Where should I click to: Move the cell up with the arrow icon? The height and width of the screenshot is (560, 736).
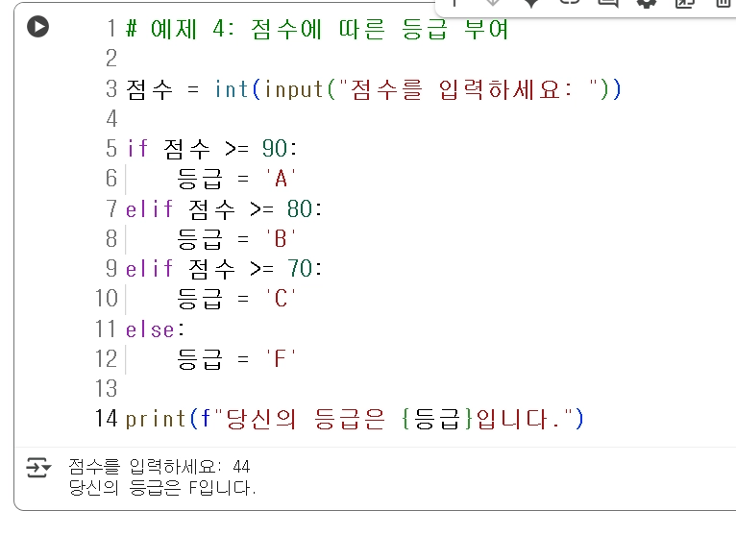pyautogui.click(x=454, y=2)
